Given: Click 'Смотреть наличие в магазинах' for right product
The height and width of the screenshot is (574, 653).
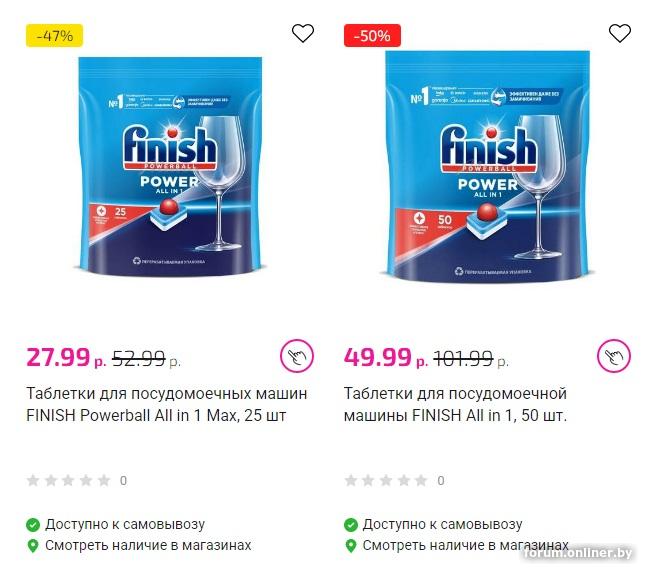Looking at the screenshot, I should click(466, 546).
